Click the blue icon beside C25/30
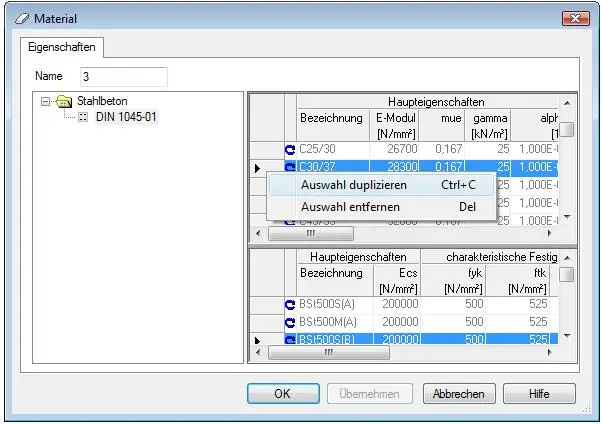The height and width of the screenshot is (424, 602). [x=290, y=149]
